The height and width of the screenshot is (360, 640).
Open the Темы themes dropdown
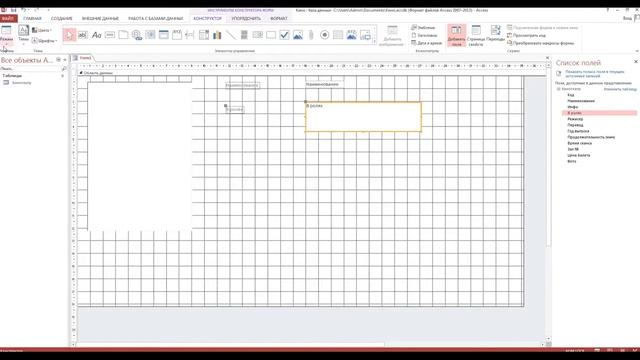click(x=23, y=35)
